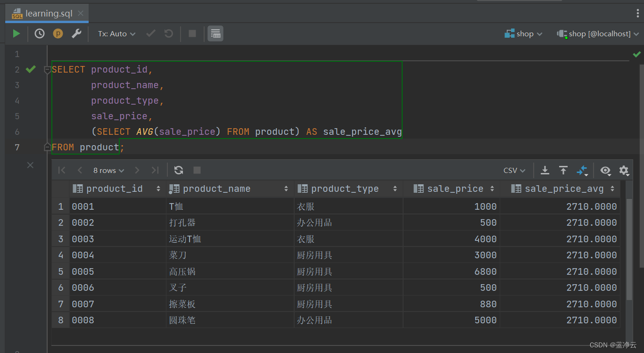Click the rollback arrow icon
The height and width of the screenshot is (353, 644).
[168, 33]
